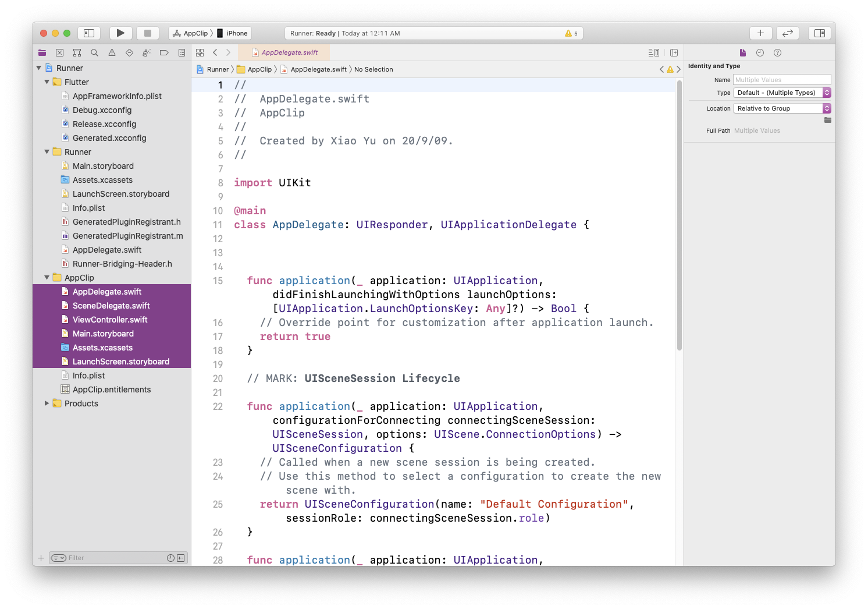Toggle the inspectors panel visibility
The width and height of the screenshot is (868, 609).
[820, 33]
